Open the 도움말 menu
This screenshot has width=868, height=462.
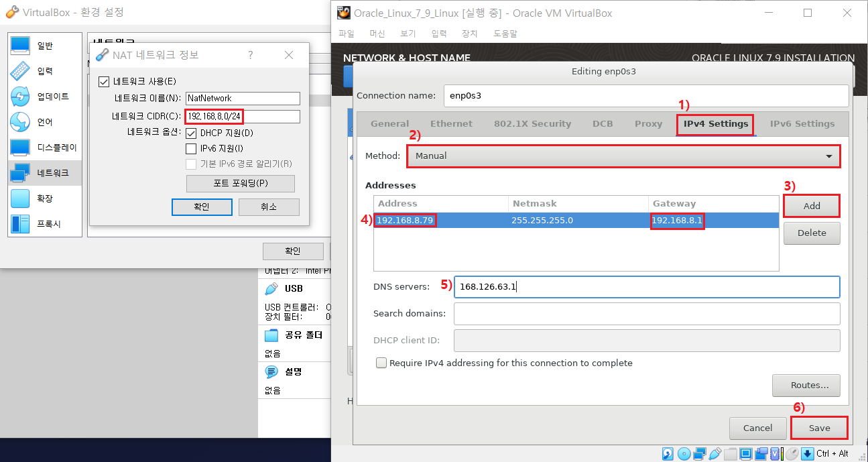point(505,34)
